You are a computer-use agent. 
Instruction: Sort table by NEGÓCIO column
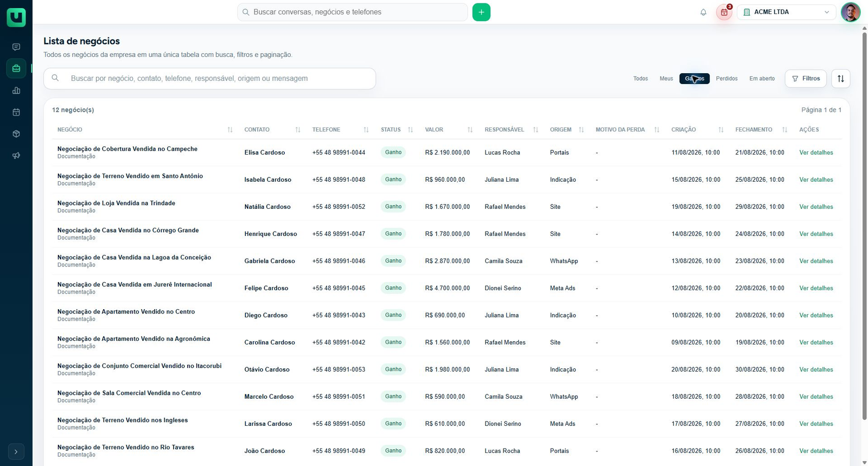pos(230,130)
